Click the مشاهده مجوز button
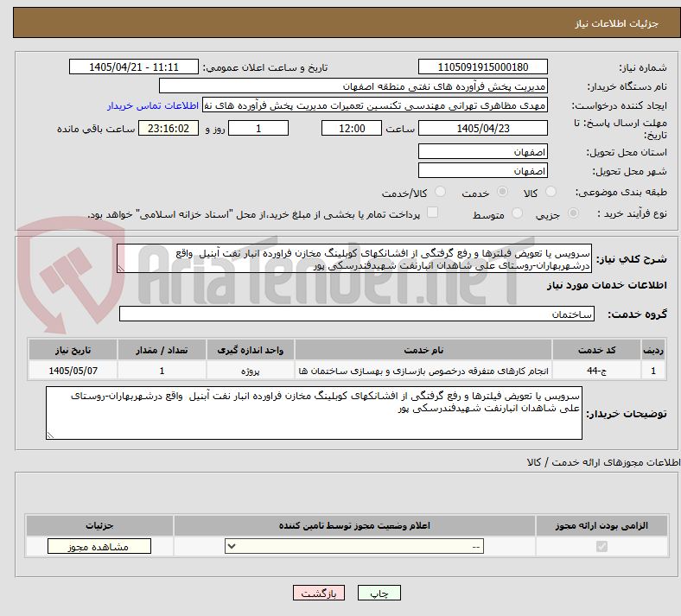This screenshot has width=681, height=616. [99, 546]
